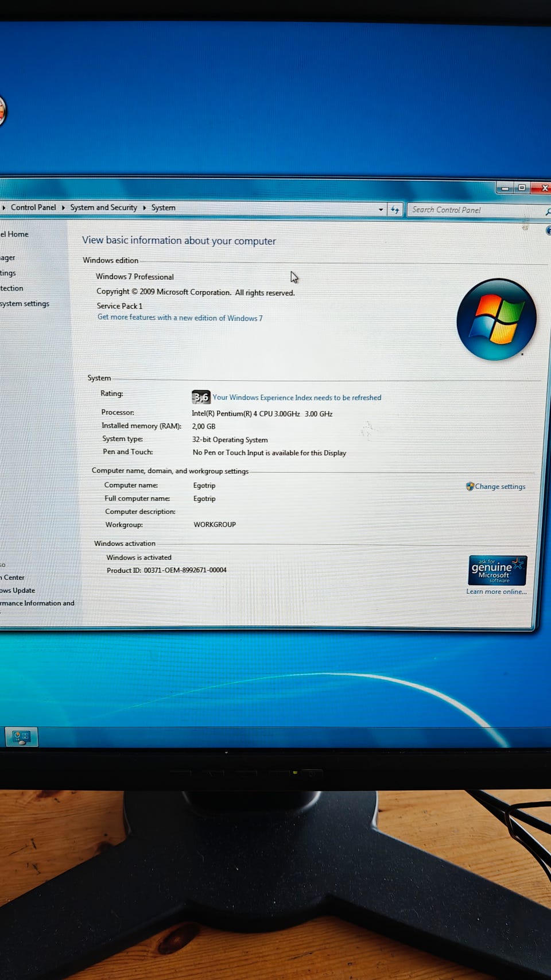Expand the arrow before System breadcrumb
551x980 pixels.
coord(144,208)
